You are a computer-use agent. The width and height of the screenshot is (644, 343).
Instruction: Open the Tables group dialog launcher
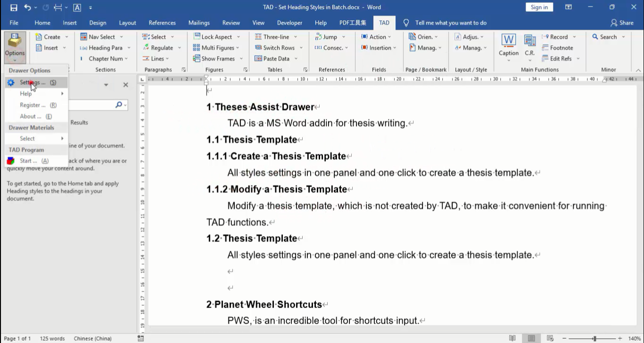pos(305,69)
